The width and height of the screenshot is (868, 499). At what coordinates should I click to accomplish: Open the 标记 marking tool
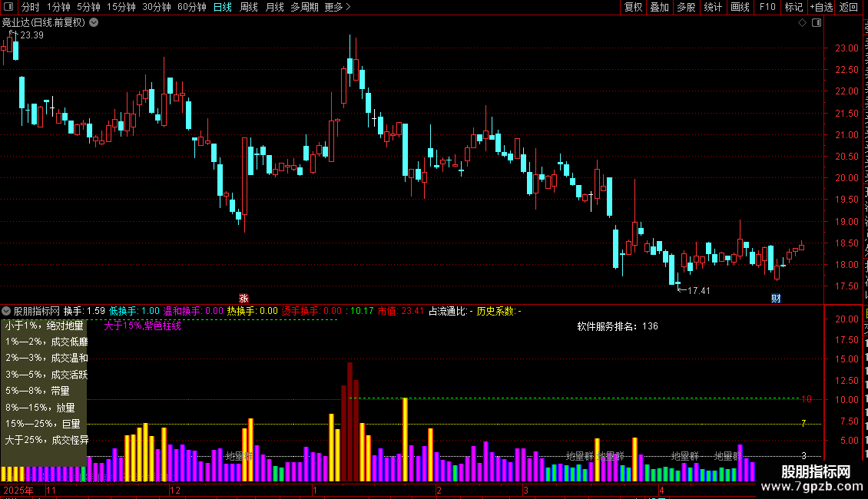coord(793,7)
